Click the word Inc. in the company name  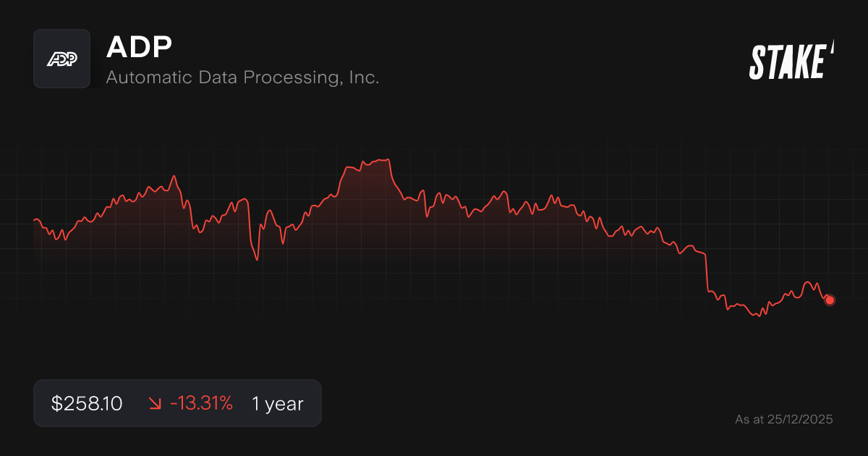[x=364, y=77]
